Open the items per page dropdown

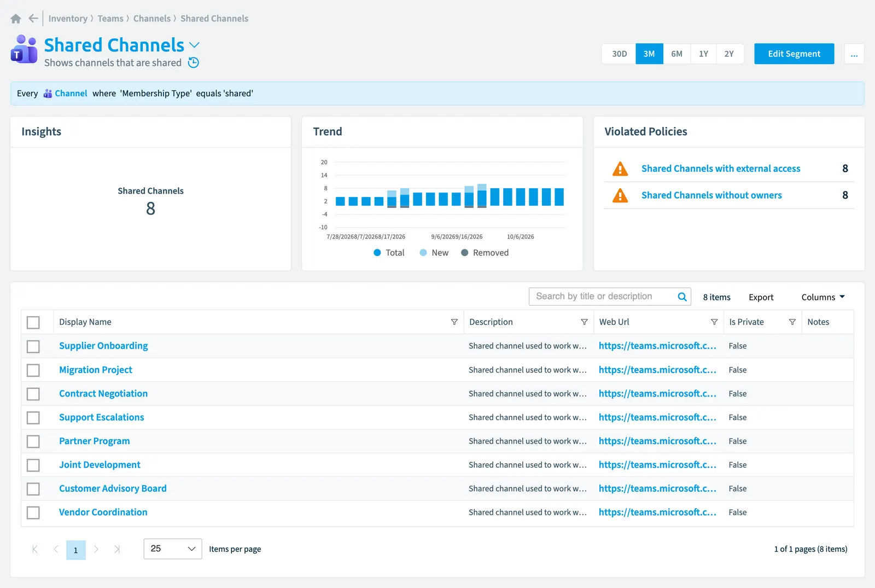(x=173, y=549)
